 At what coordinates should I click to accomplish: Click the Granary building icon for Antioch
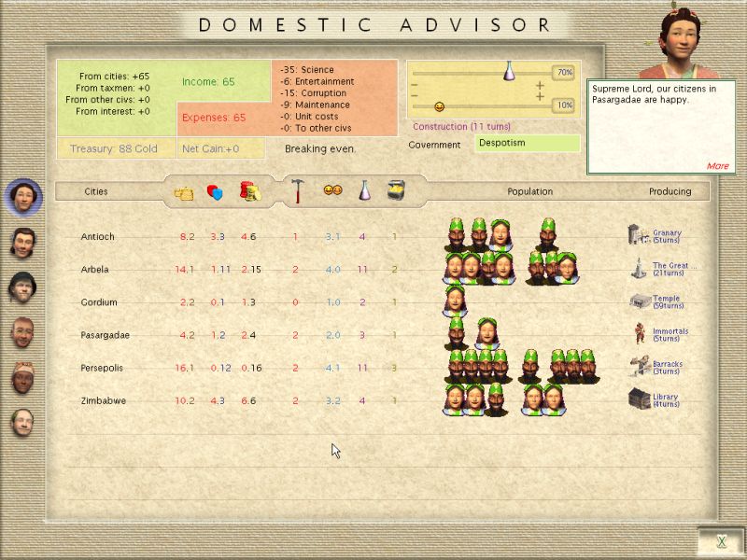pyautogui.click(x=639, y=235)
